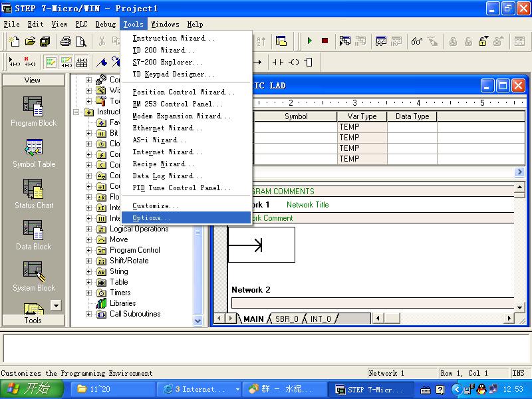Open the Debug menu

pyautogui.click(x=106, y=24)
